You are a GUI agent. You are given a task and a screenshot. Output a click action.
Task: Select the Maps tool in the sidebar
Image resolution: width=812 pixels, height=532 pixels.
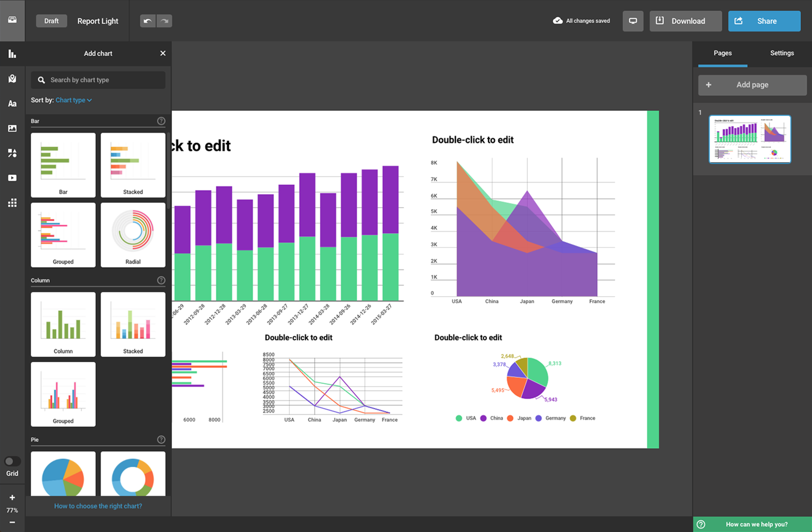point(12,78)
